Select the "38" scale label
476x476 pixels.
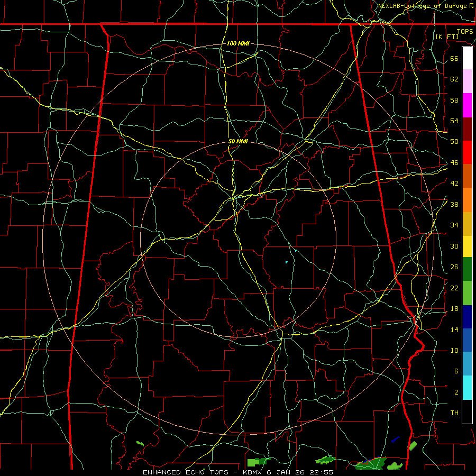click(454, 204)
